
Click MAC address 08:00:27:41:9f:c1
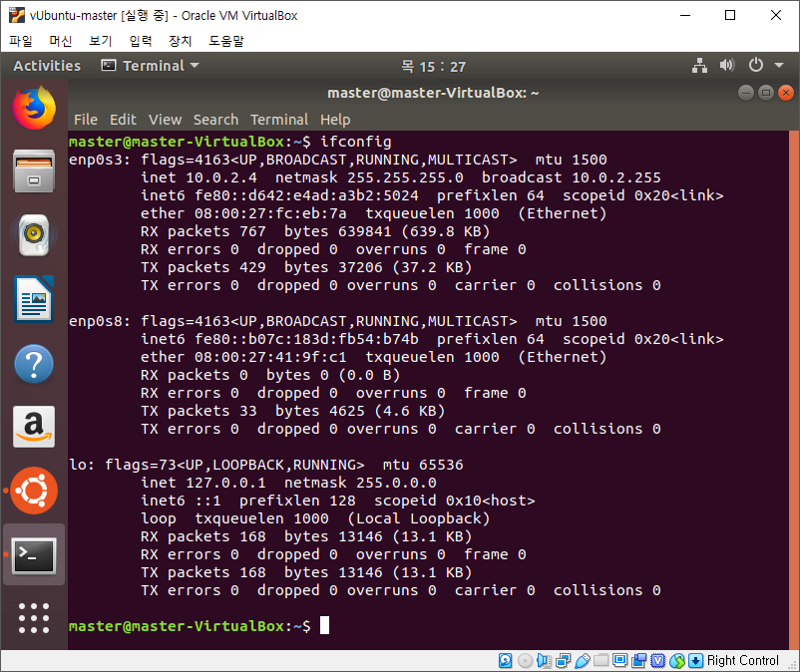click(x=270, y=357)
